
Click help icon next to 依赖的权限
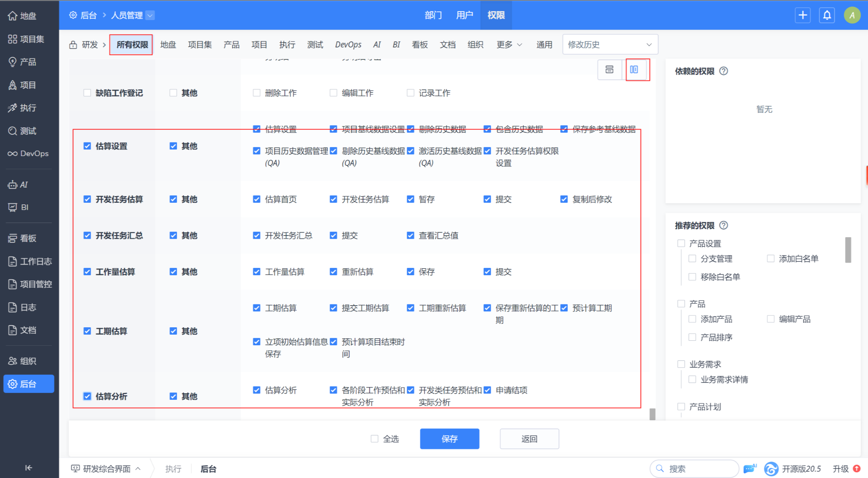click(724, 71)
